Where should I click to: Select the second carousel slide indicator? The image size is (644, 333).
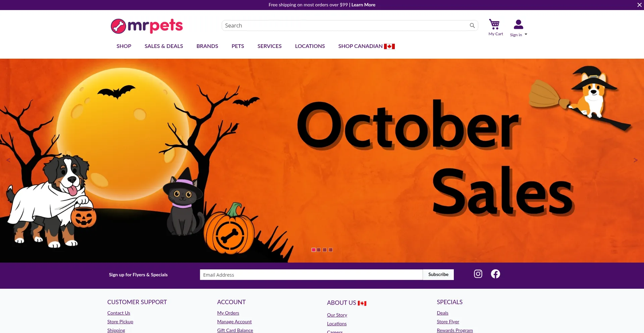pos(319,250)
